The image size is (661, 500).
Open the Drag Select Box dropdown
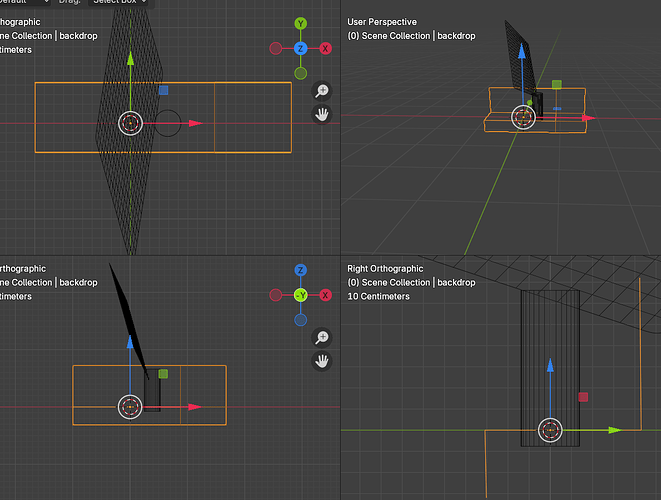click(x=118, y=2)
